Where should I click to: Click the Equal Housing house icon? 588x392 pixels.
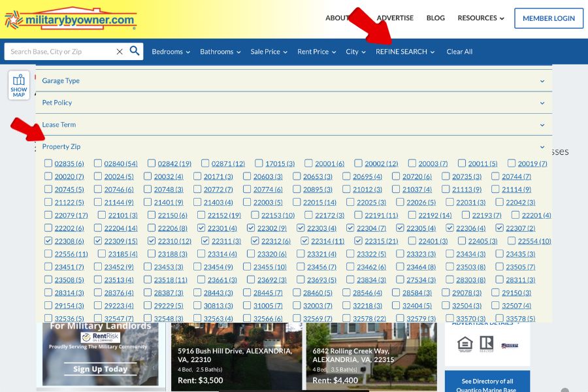(464, 344)
